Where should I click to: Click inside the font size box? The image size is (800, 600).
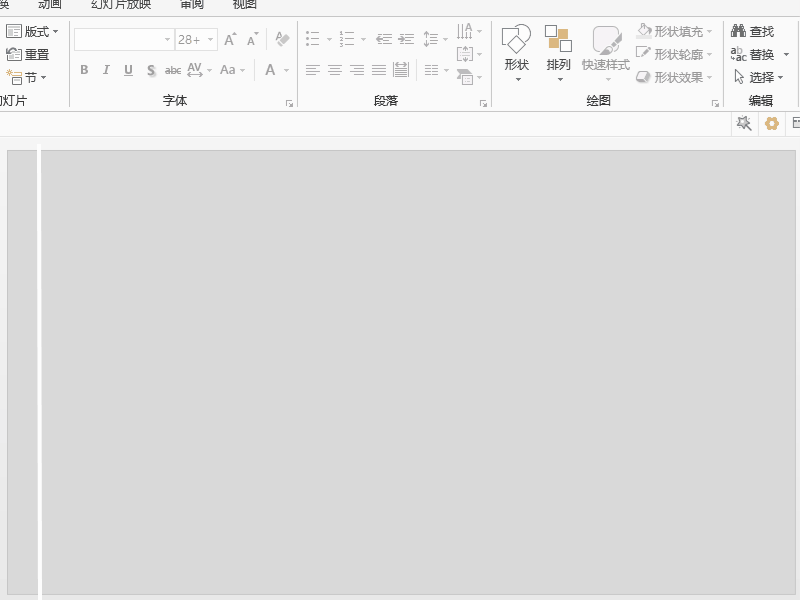[189, 39]
